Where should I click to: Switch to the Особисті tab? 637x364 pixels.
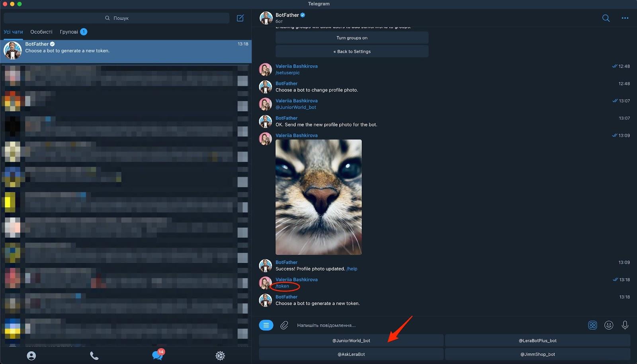coord(41,32)
